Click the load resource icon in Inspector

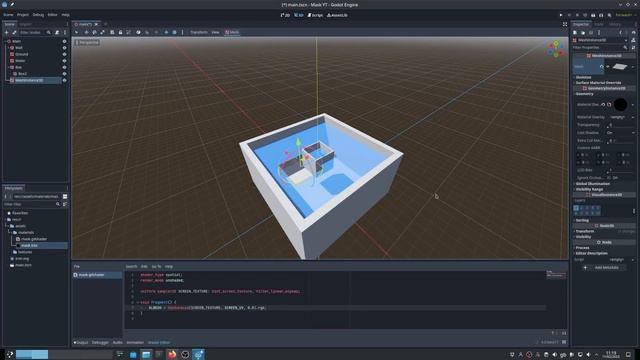[583, 32]
